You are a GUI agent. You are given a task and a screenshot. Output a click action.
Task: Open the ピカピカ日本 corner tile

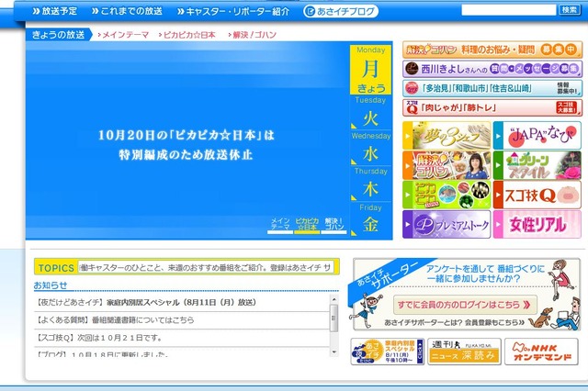[x=447, y=195]
